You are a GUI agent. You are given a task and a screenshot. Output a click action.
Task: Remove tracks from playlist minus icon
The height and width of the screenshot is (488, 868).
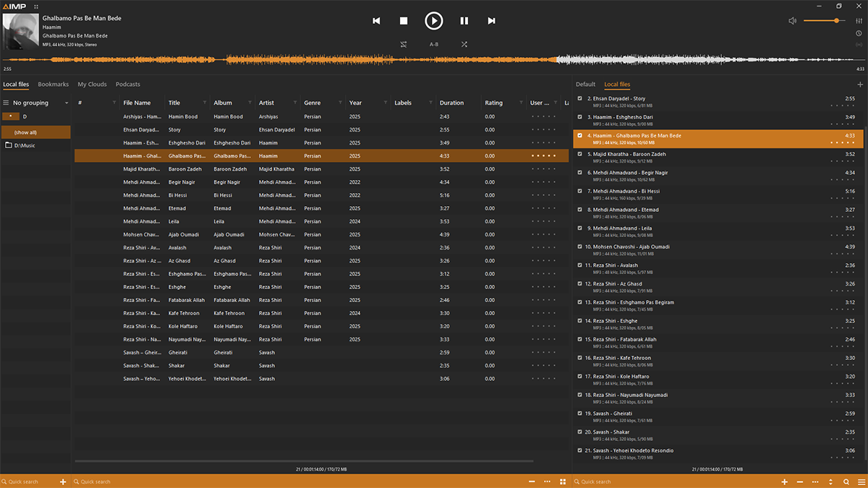tap(800, 481)
